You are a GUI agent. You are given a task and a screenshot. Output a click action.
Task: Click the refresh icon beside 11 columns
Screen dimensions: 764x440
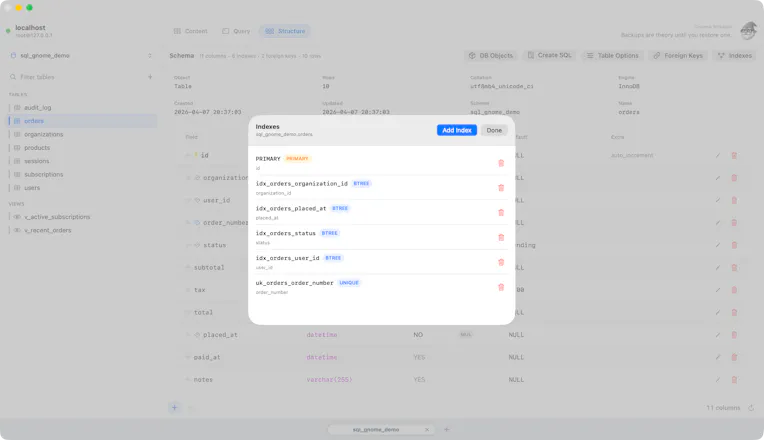(x=751, y=408)
